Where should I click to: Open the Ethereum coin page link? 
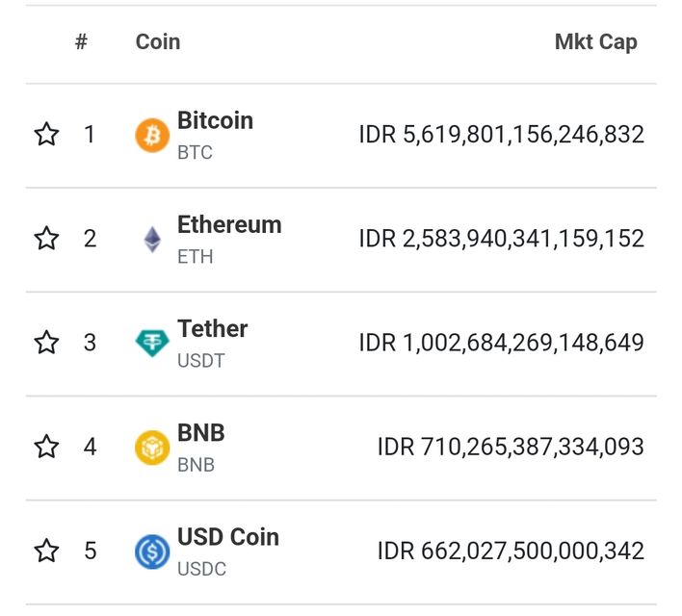[229, 225]
